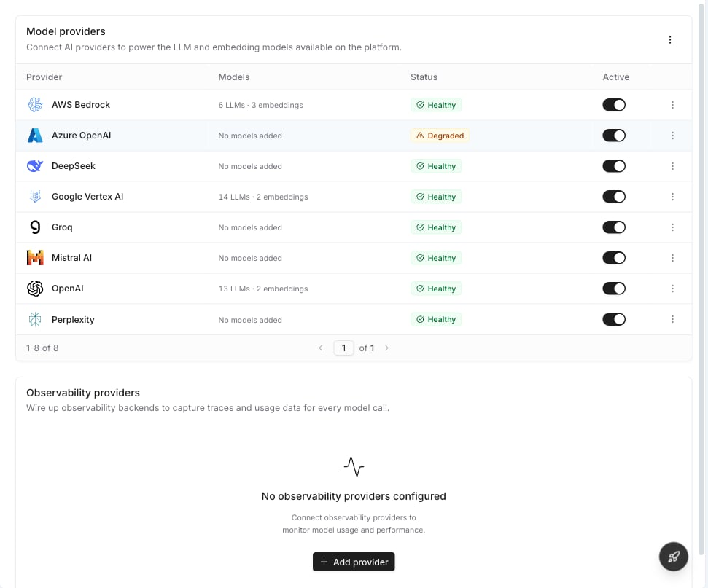Select the Google Vertex AI provider name

[x=87, y=196]
